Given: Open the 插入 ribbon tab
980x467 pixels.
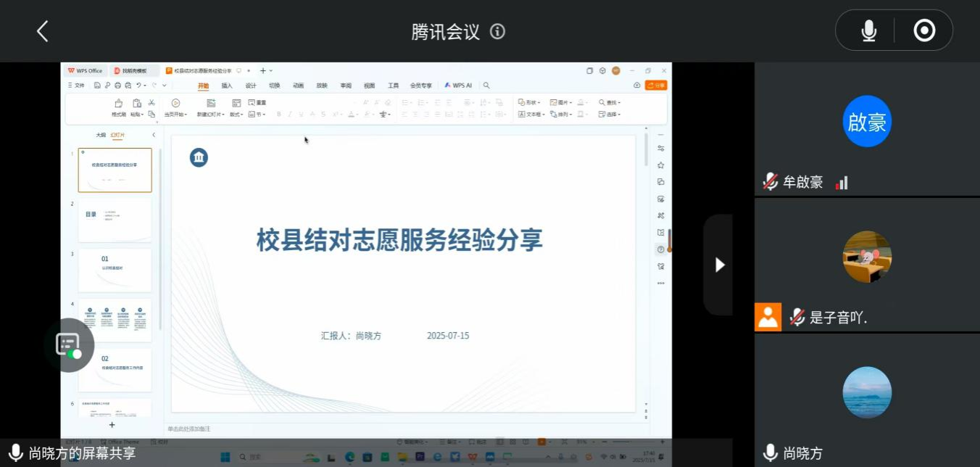Looking at the screenshot, I should (227, 86).
